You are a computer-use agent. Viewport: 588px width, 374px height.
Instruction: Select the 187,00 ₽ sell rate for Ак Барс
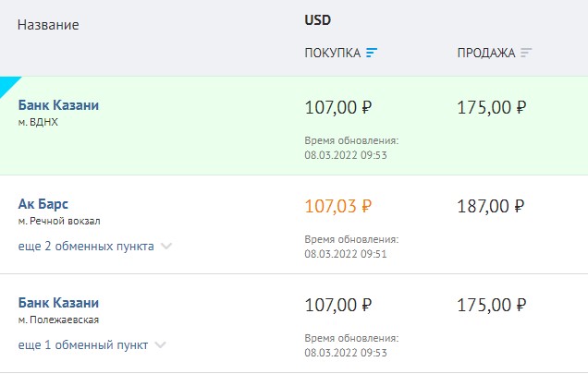point(490,206)
